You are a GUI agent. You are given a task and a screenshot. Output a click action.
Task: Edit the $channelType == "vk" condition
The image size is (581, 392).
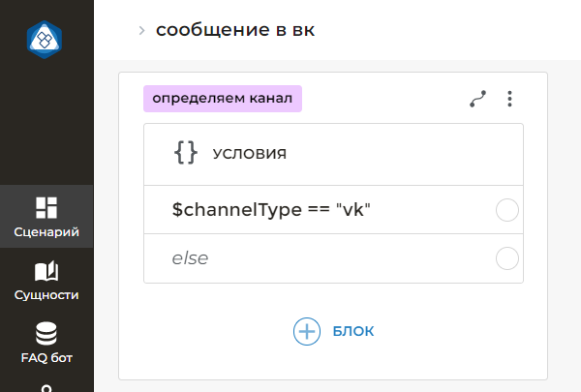tap(271, 210)
